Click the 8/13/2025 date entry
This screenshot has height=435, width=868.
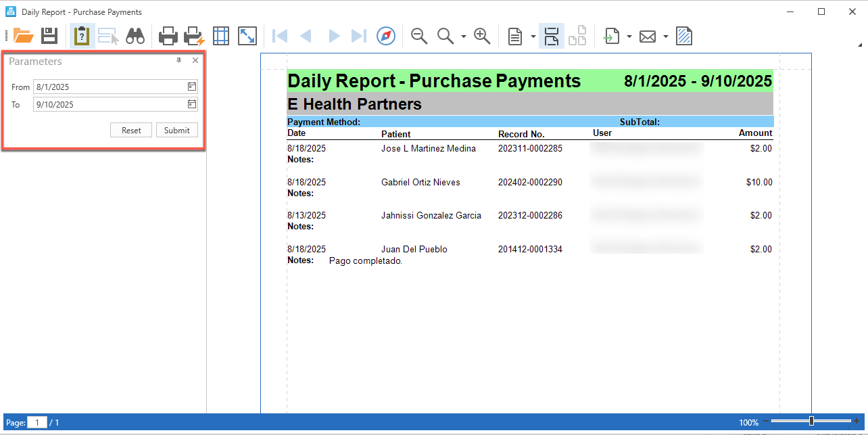306,215
